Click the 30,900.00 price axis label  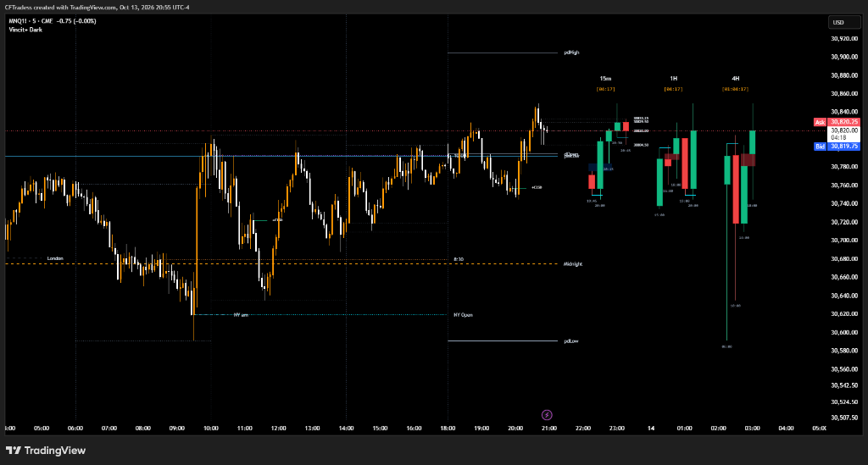point(844,57)
